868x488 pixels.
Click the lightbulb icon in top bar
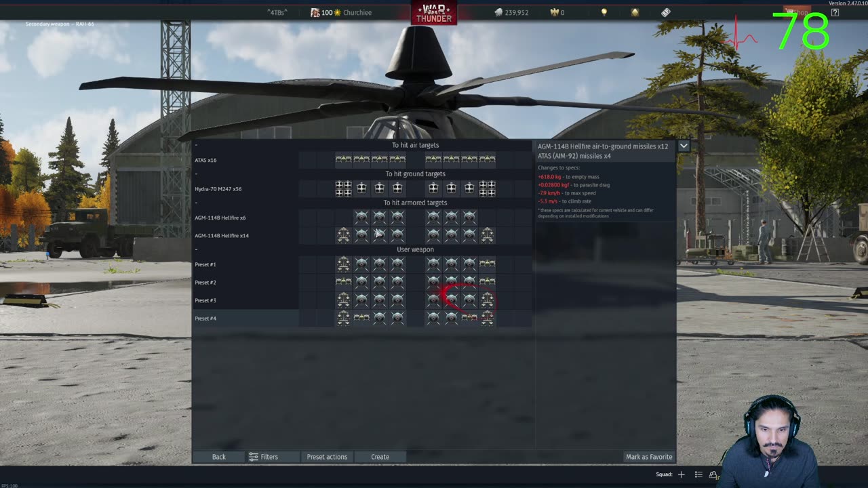coord(604,12)
